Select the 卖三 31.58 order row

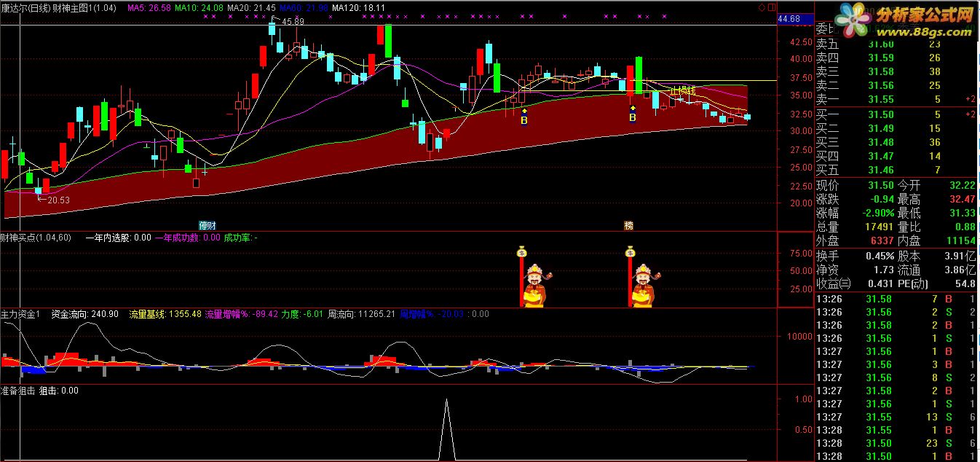(x=897, y=71)
